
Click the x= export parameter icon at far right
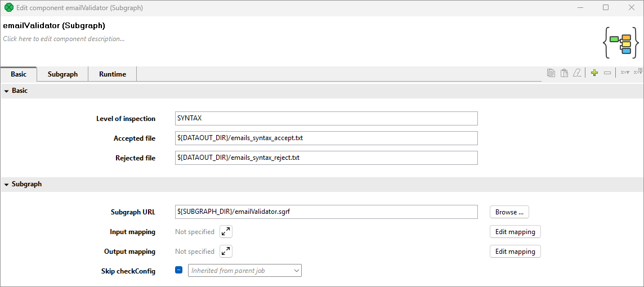(x=638, y=72)
